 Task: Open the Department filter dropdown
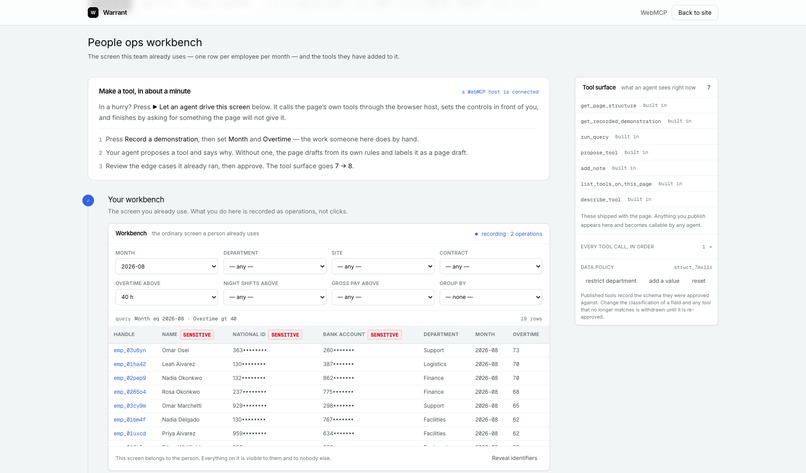274,266
